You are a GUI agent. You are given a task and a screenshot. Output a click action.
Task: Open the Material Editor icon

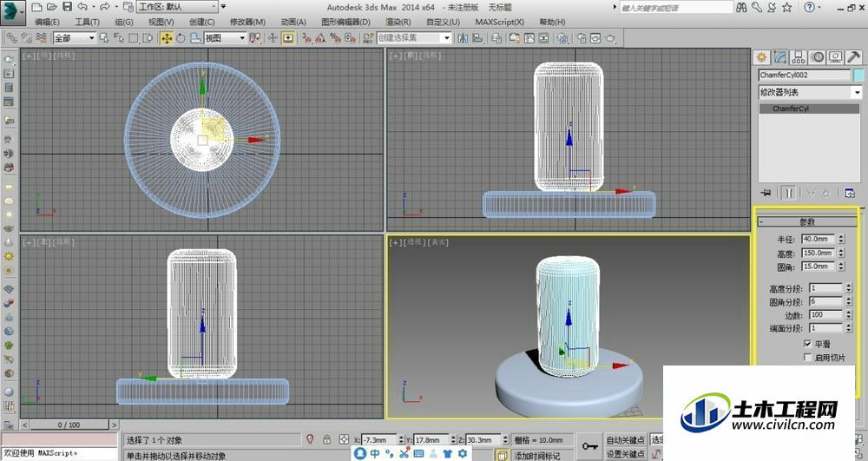[562, 37]
